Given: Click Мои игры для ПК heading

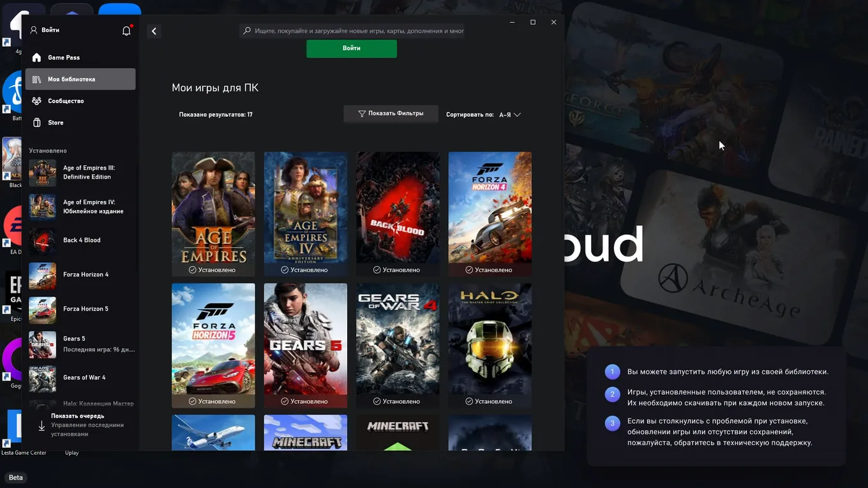Looking at the screenshot, I should [215, 88].
